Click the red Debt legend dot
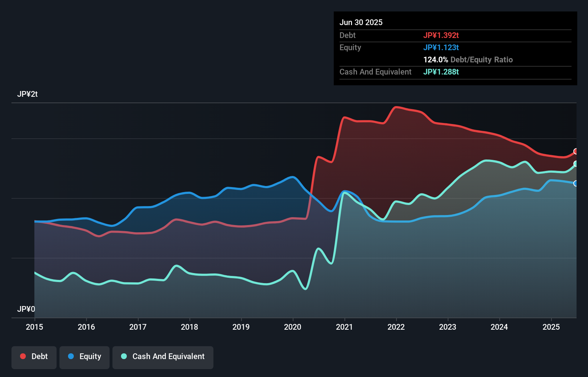Image resolution: width=588 pixels, height=377 pixels. click(x=22, y=356)
